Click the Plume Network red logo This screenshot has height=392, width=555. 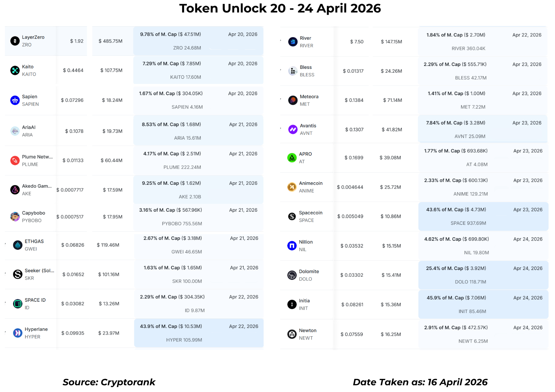pos(15,160)
